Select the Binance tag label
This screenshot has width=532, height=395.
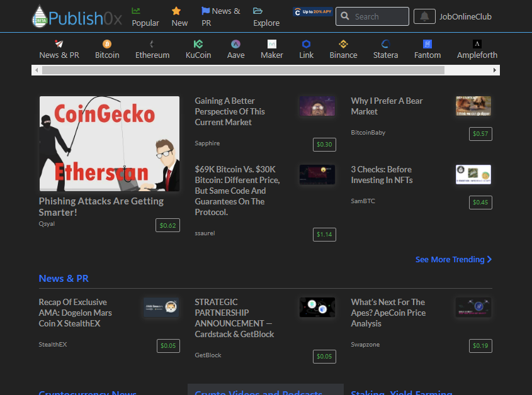343,55
